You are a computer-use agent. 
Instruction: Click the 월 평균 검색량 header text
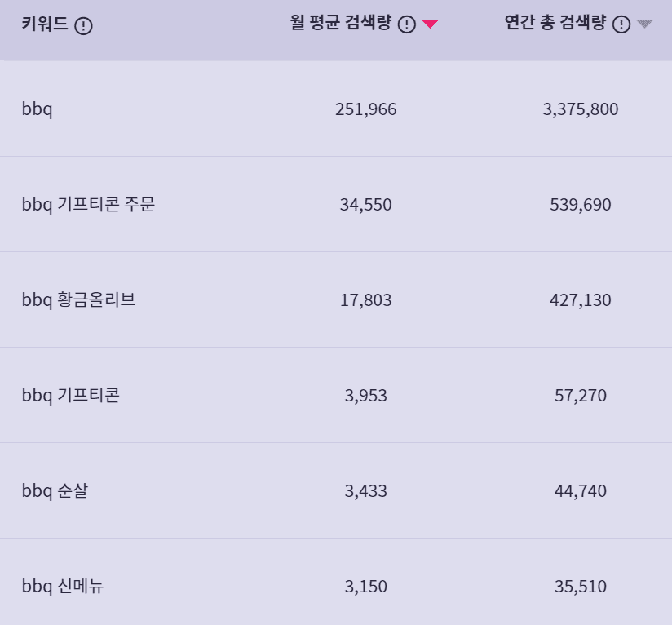341,22
